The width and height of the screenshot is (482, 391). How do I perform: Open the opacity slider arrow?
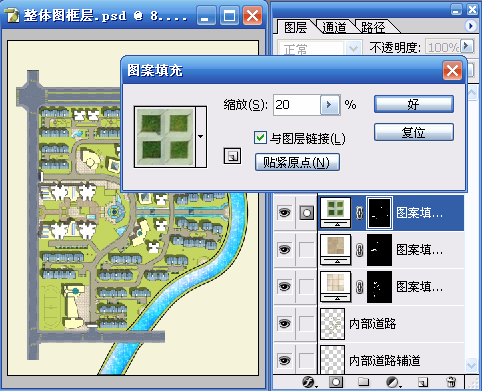pos(467,46)
